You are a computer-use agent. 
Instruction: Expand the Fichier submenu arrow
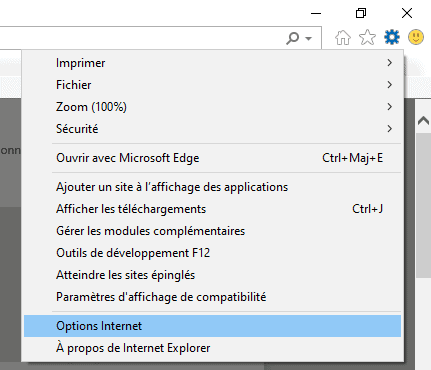tap(389, 85)
